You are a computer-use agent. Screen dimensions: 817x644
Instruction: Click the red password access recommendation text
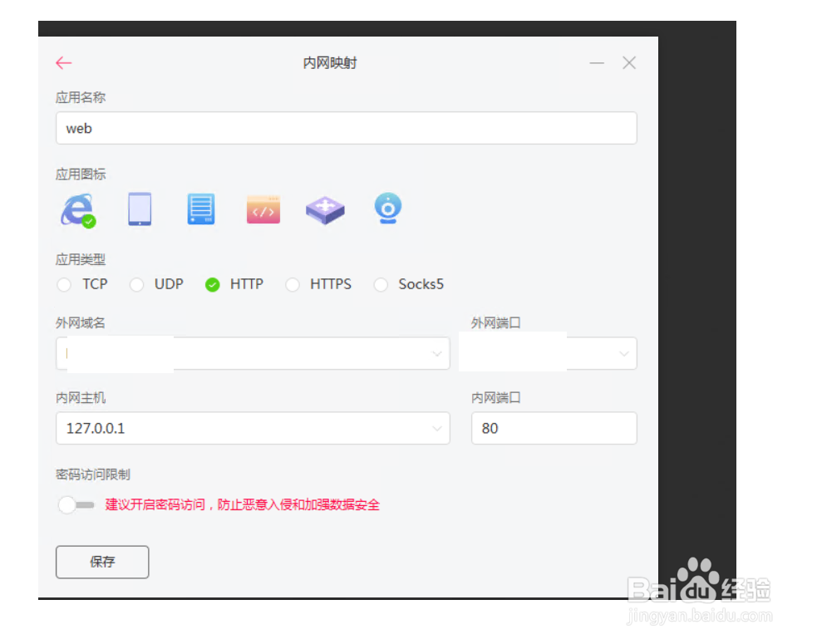point(243,504)
